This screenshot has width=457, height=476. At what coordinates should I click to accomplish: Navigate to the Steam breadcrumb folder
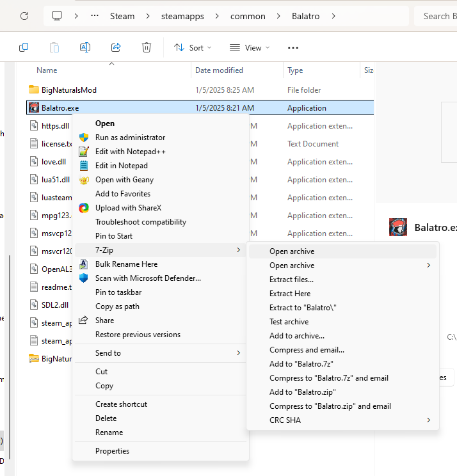[122, 16]
